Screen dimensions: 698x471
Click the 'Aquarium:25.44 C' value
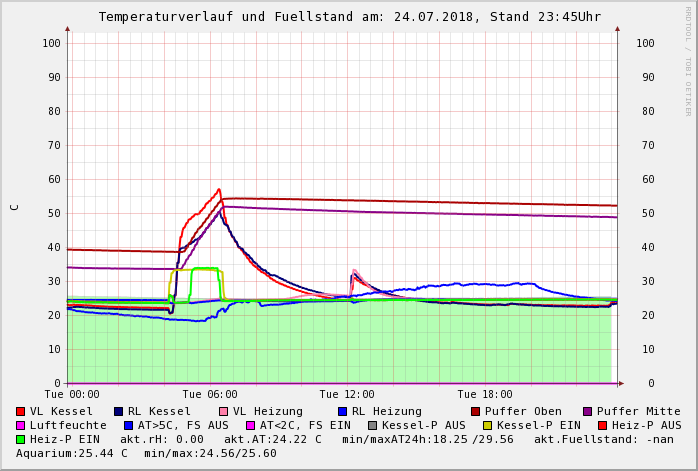tap(72, 454)
